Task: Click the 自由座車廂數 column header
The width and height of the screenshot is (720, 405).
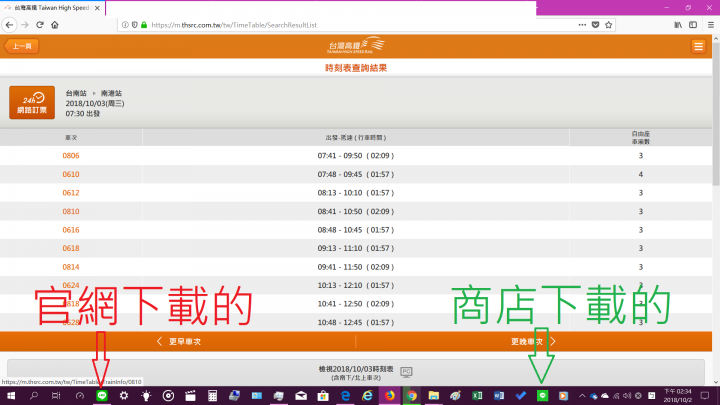Action: (641, 138)
